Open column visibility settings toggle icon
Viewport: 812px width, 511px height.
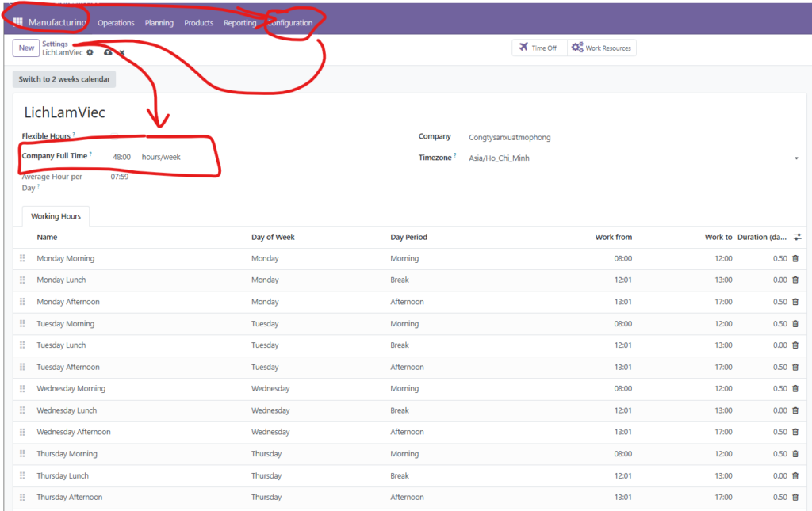click(x=797, y=237)
